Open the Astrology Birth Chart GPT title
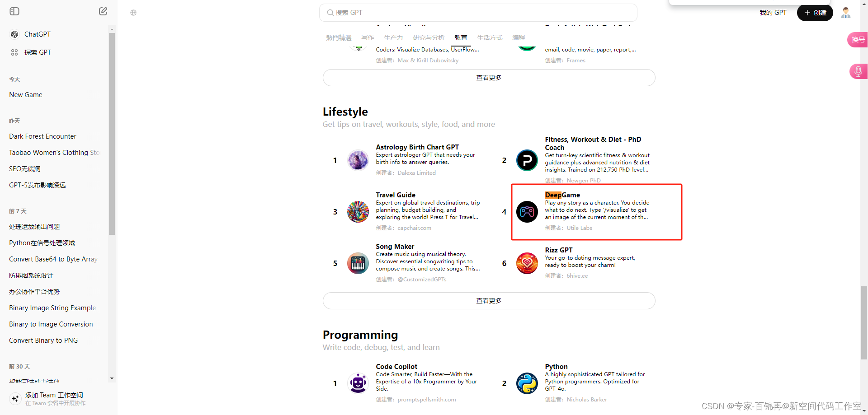The height and width of the screenshot is (415, 868). (x=417, y=147)
